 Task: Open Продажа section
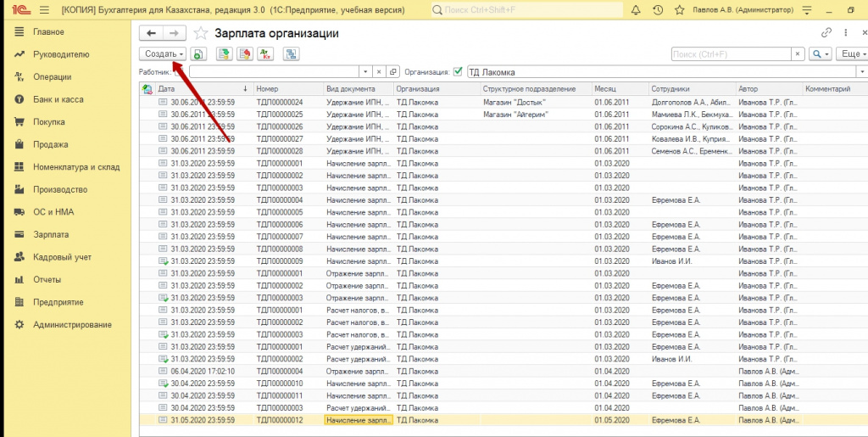click(50, 144)
